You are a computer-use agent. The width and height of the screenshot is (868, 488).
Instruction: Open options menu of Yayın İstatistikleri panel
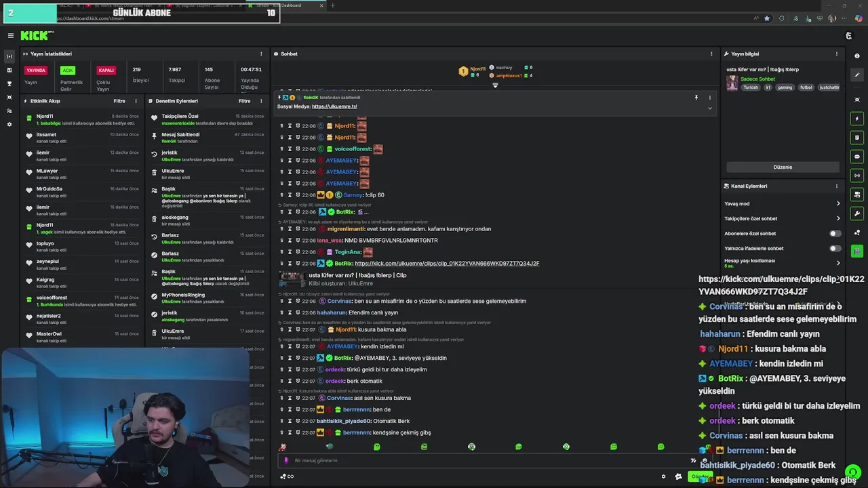(261, 54)
